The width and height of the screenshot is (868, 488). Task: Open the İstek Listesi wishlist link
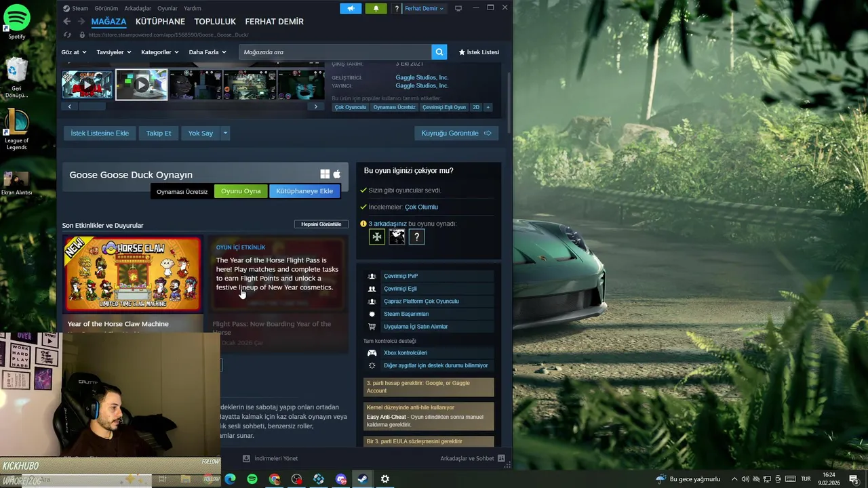point(479,52)
